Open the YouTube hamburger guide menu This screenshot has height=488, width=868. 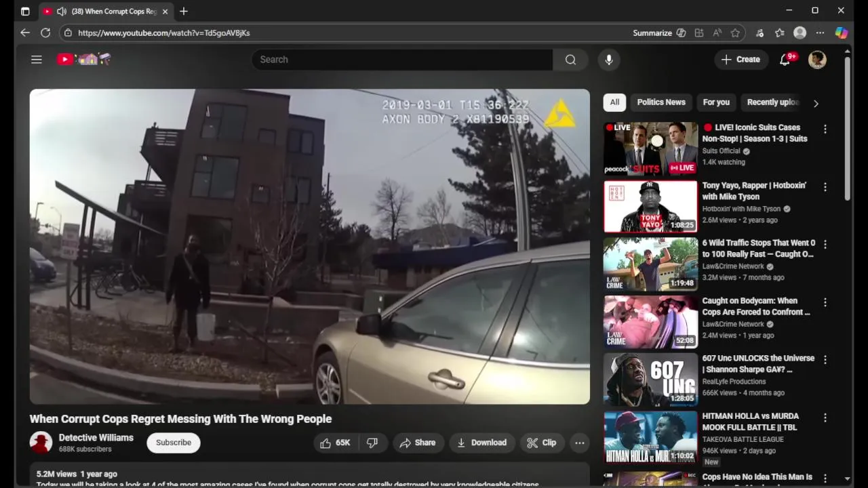pos(37,60)
